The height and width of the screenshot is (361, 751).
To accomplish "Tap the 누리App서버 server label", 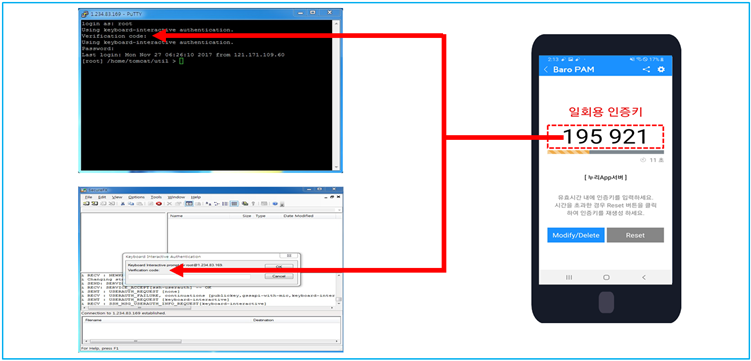I will click(x=605, y=178).
